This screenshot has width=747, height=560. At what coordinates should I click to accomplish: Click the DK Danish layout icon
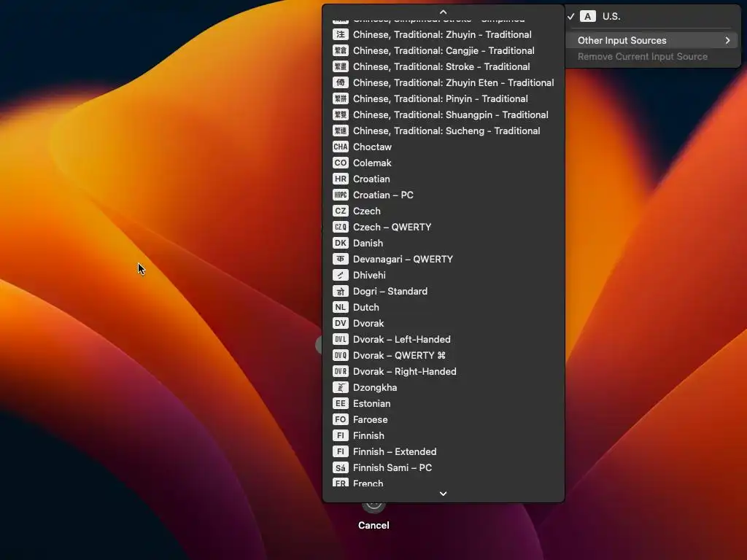pyautogui.click(x=340, y=243)
